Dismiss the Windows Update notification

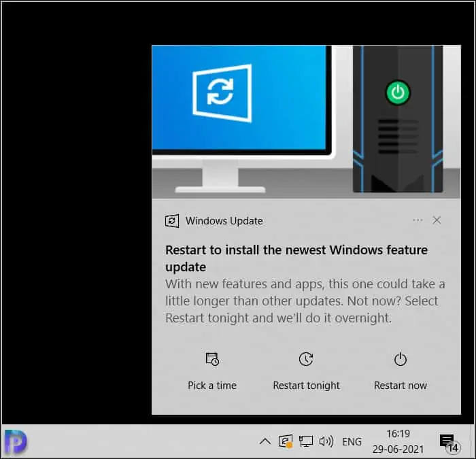[437, 220]
